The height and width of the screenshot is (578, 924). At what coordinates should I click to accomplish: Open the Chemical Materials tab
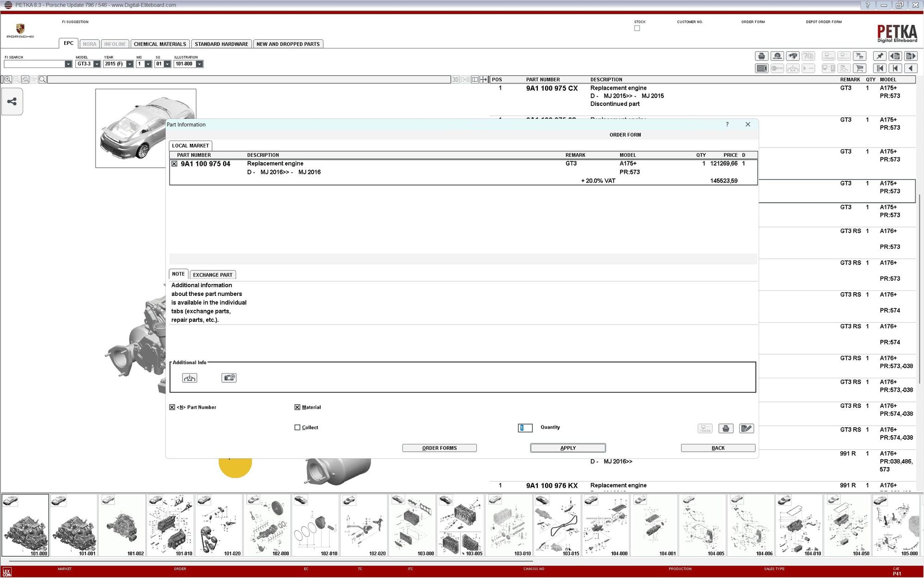click(160, 44)
